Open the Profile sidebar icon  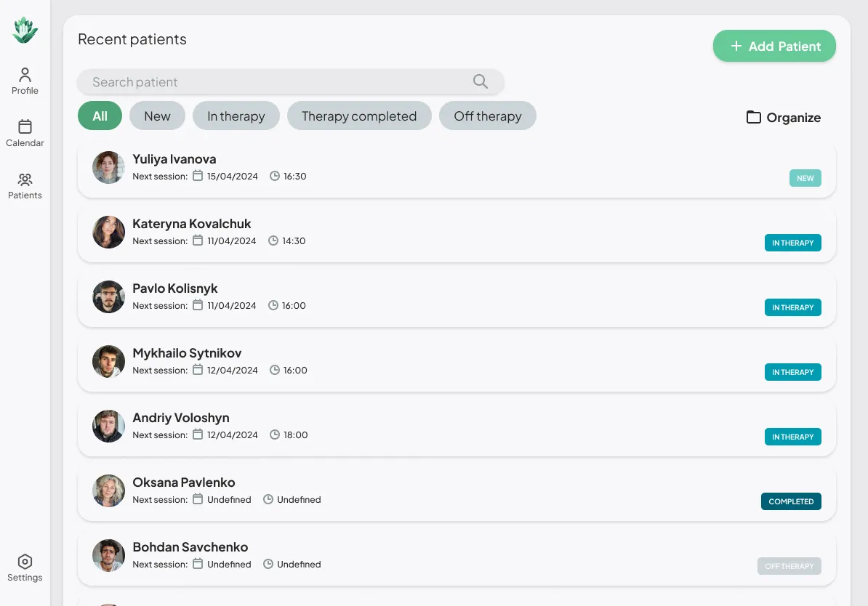click(x=25, y=75)
